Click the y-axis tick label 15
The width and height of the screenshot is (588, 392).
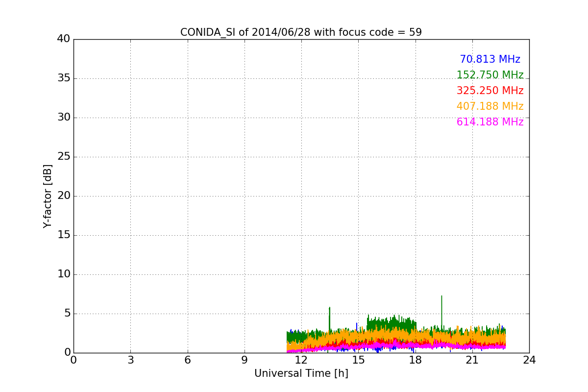click(x=64, y=235)
